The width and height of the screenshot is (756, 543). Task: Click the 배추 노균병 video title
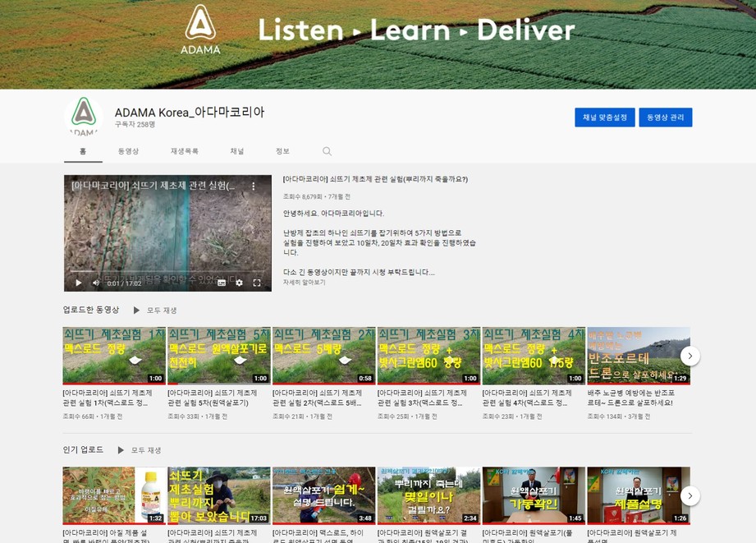coord(630,398)
